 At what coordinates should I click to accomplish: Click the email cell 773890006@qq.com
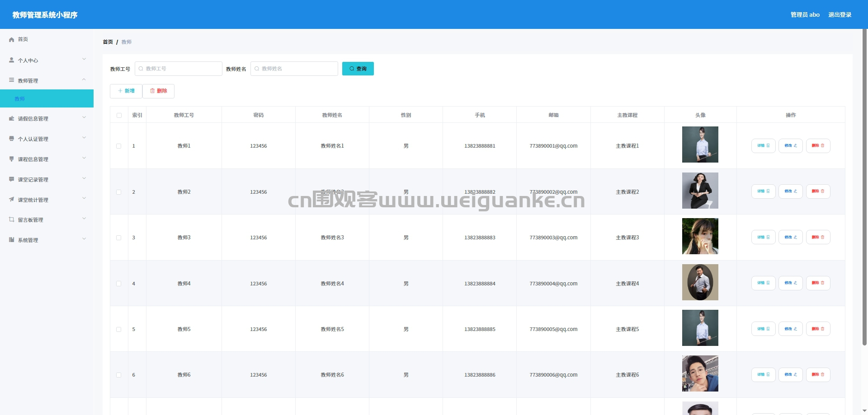click(553, 375)
